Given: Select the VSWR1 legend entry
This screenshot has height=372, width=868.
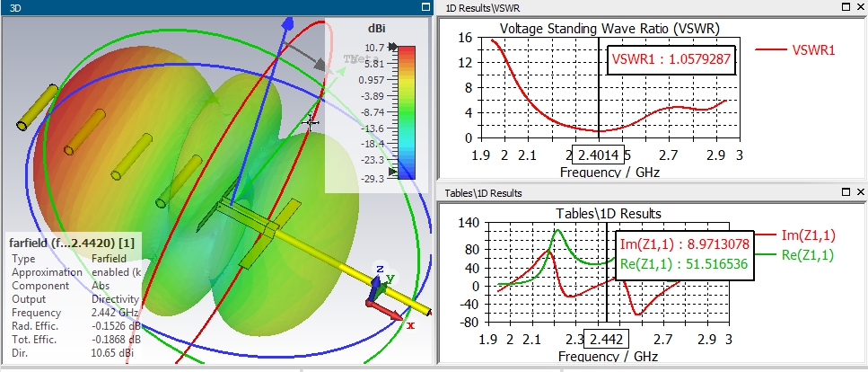Looking at the screenshot, I should pos(795,50).
